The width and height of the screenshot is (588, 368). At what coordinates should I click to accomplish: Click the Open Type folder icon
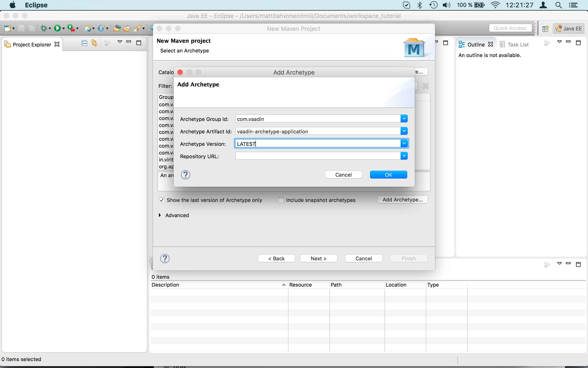tap(117, 28)
